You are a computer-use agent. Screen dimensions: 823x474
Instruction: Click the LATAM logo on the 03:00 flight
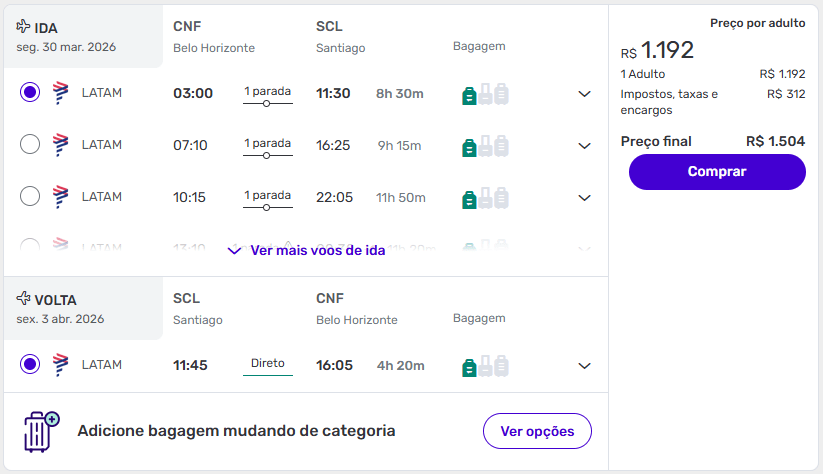(x=60, y=93)
